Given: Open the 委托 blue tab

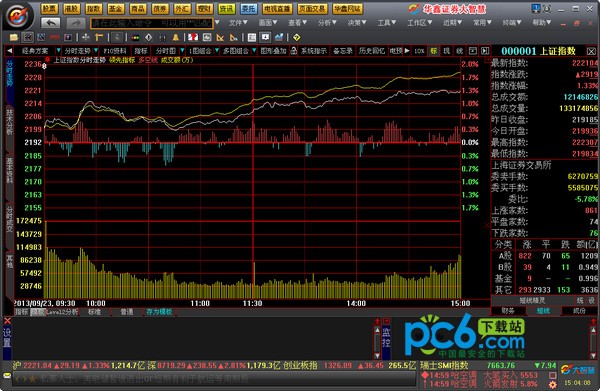Looking at the screenshot, I should point(249,8).
